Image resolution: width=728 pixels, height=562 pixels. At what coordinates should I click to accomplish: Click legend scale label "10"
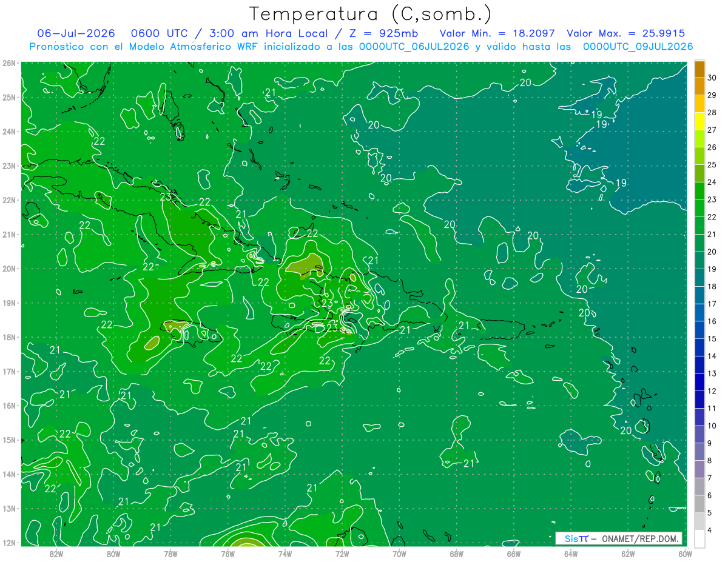(x=712, y=426)
